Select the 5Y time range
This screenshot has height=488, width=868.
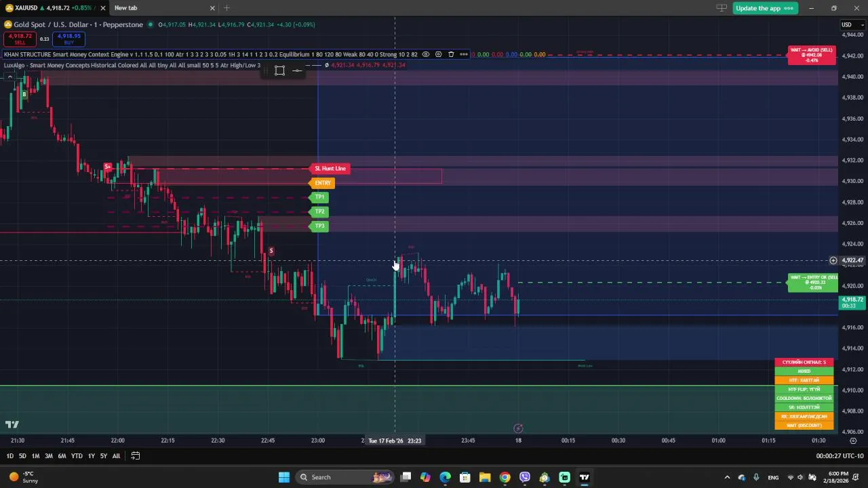click(104, 456)
